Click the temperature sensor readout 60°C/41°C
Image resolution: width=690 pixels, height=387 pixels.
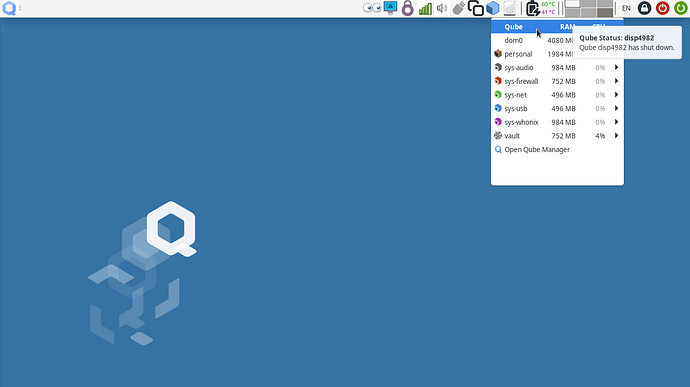548,8
